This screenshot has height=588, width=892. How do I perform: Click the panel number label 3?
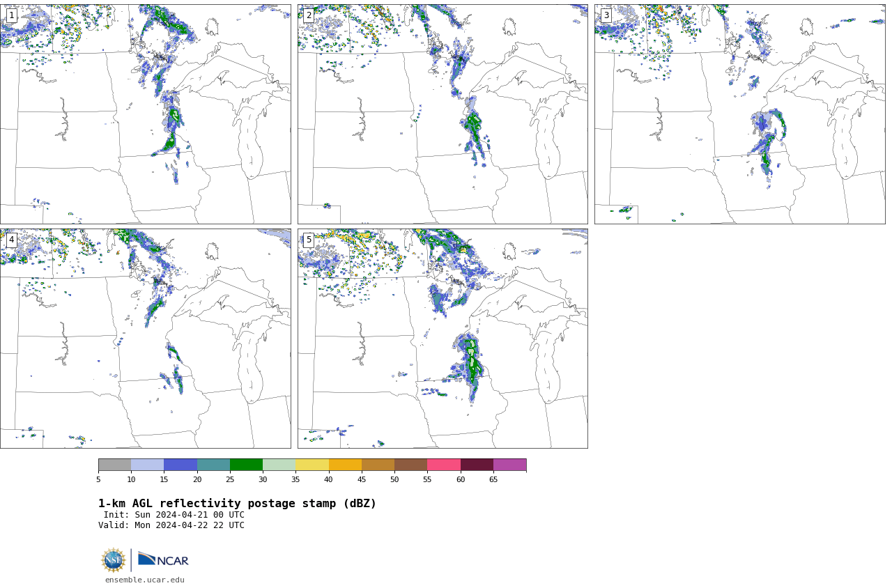606,15
